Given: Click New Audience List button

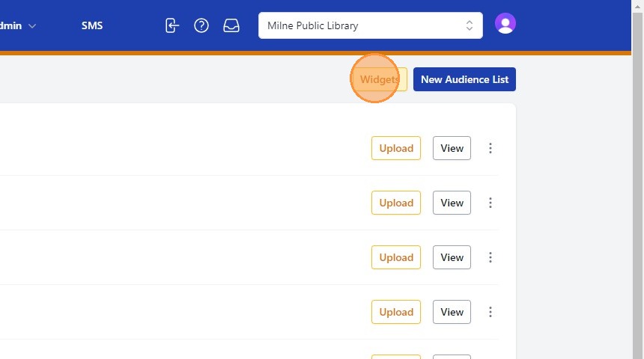Looking at the screenshot, I should pos(464,79).
